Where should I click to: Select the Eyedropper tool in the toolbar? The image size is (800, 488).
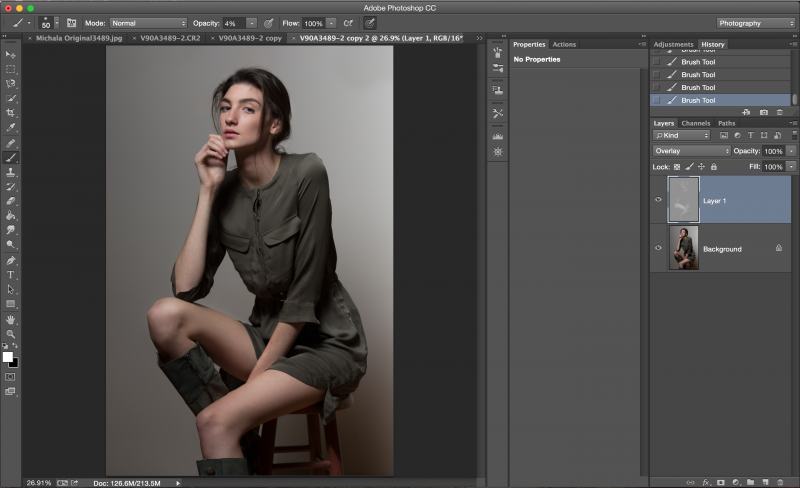(x=11, y=128)
